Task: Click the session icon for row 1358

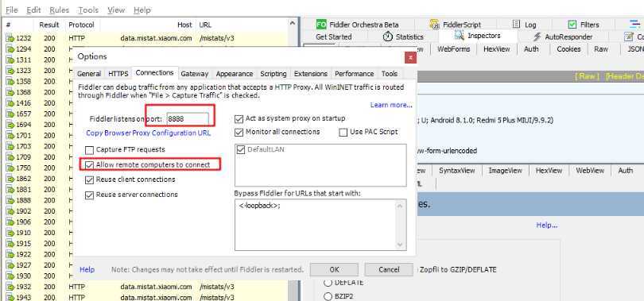Action: click(x=10, y=82)
